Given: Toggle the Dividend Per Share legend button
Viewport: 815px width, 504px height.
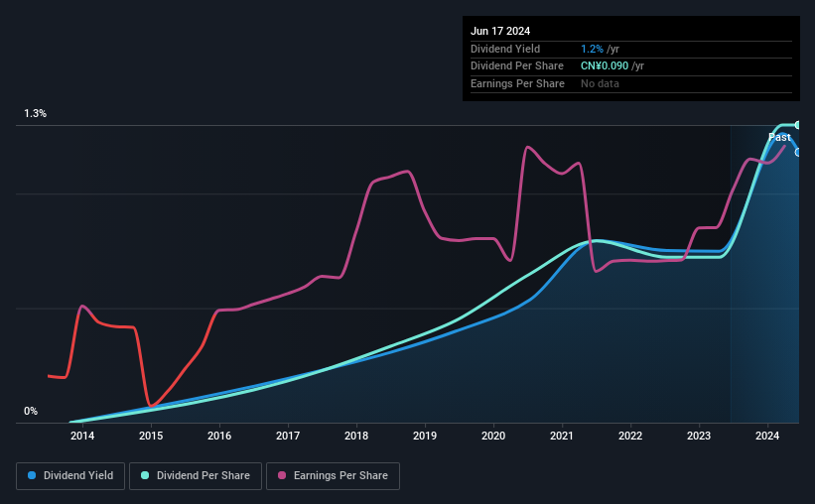Looking at the screenshot, I should point(196,476).
